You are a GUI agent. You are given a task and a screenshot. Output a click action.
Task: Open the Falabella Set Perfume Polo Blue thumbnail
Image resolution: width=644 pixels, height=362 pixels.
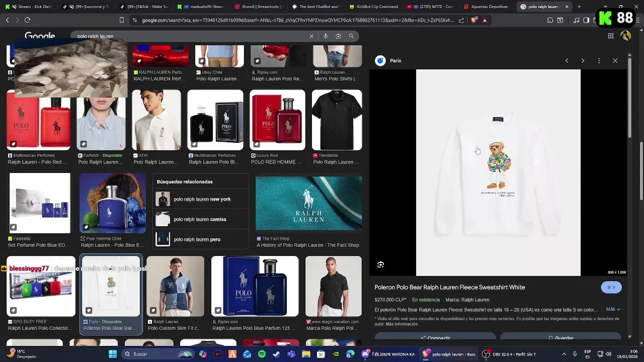pyautogui.click(x=40, y=203)
